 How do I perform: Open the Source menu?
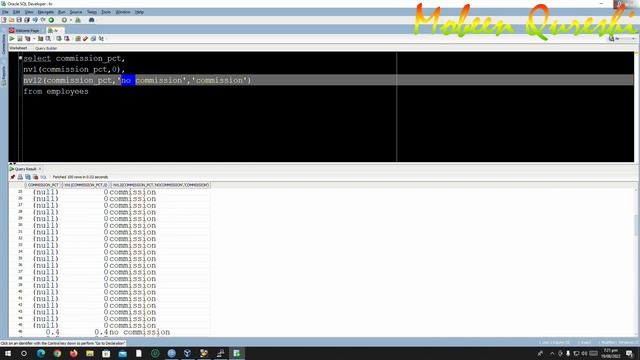coord(76,12)
